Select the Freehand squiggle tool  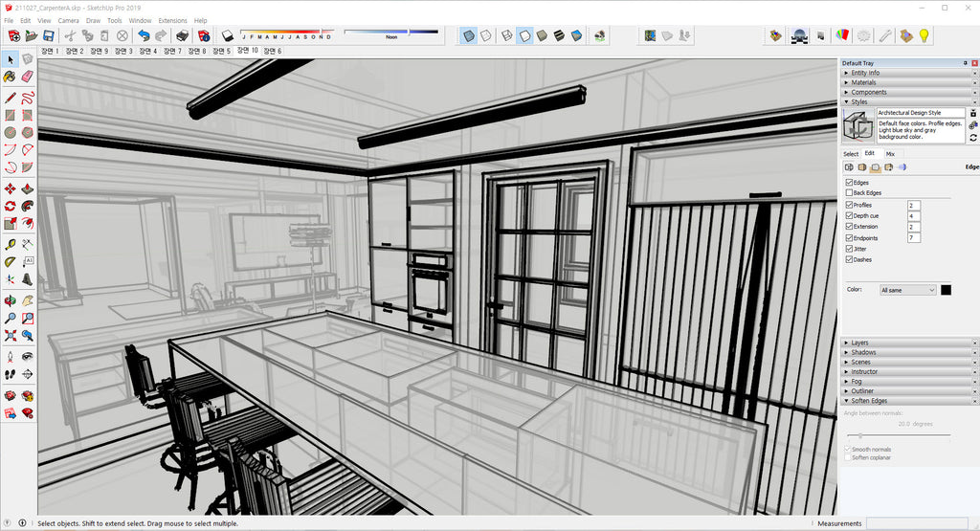(27, 98)
